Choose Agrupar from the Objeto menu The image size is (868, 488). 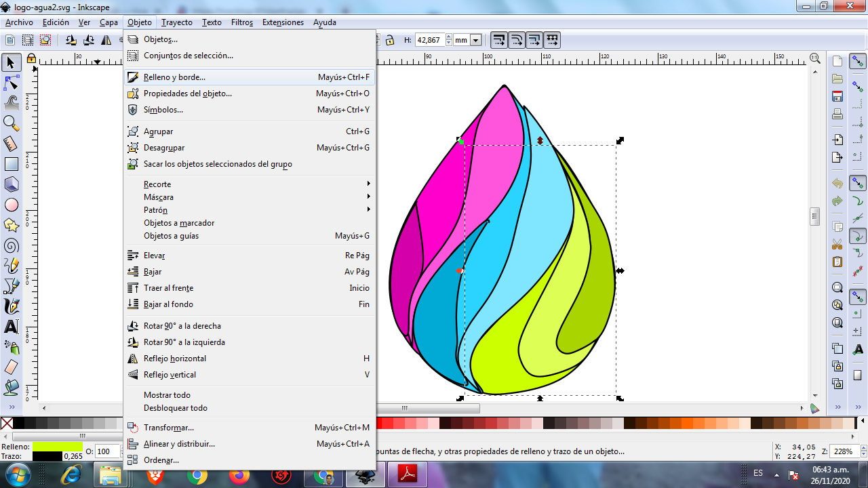click(250, 131)
